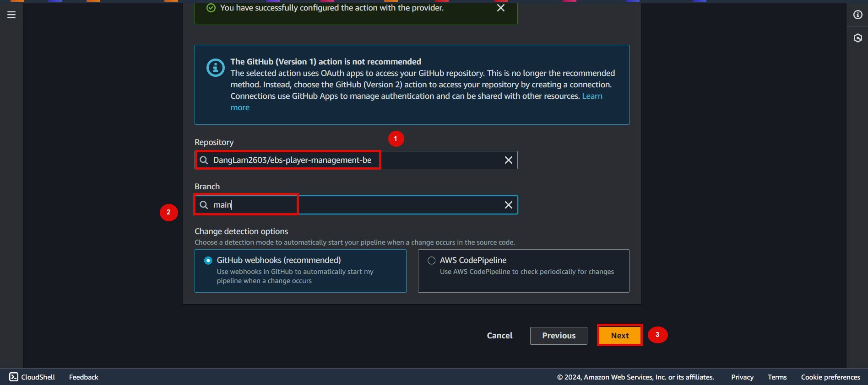
Task: Follow the Learn more link
Action: click(592, 96)
